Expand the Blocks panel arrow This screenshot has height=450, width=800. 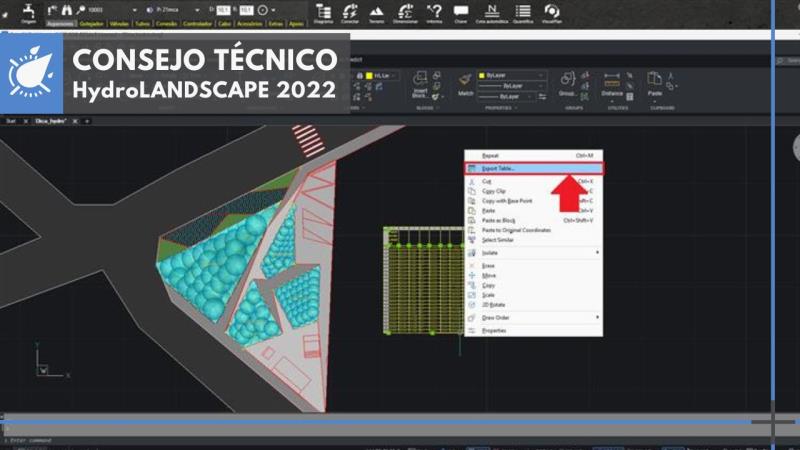(x=437, y=108)
